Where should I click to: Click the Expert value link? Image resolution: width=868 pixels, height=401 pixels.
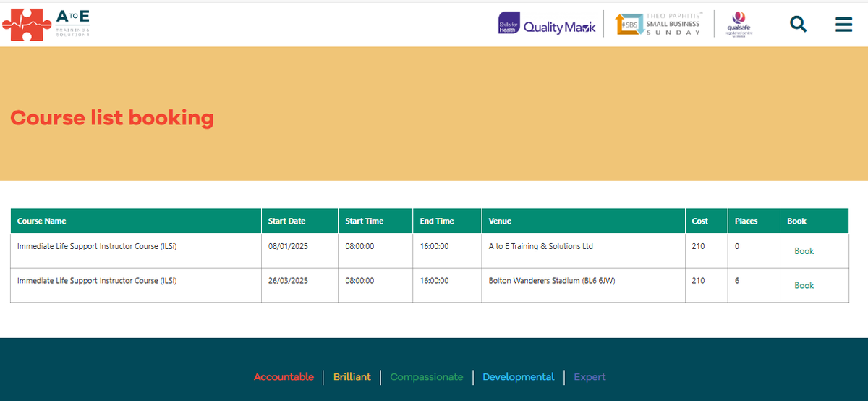click(590, 377)
